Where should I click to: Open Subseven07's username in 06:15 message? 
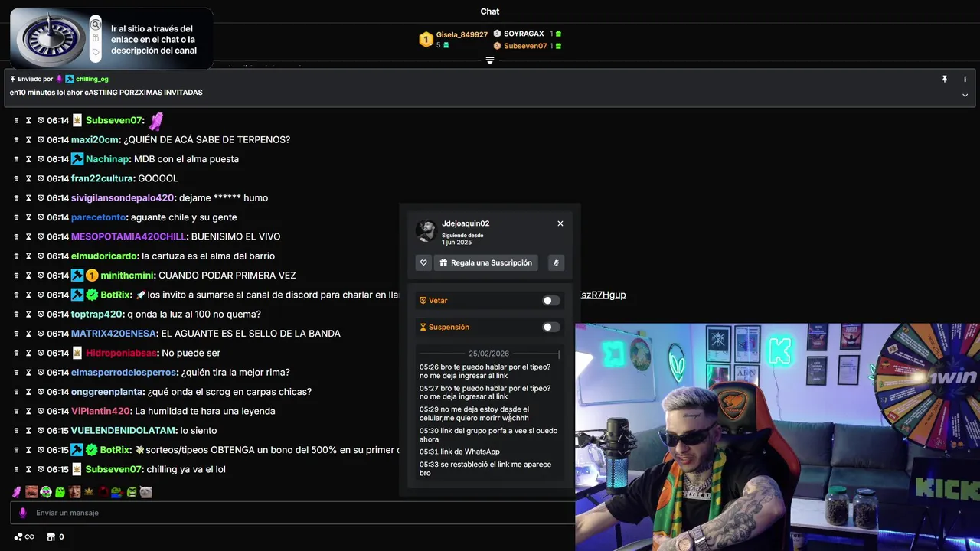[x=114, y=469]
